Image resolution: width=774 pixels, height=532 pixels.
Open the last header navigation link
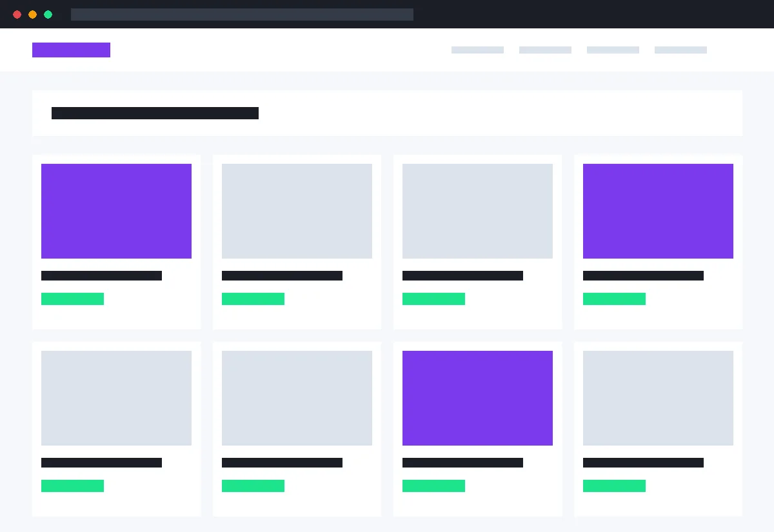pos(680,50)
